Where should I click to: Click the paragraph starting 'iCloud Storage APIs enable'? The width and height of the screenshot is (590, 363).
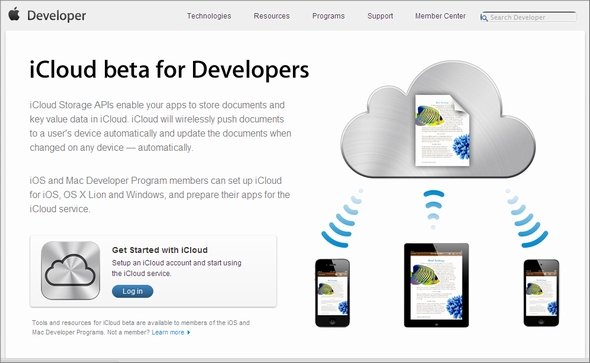[x=160, y=126]
